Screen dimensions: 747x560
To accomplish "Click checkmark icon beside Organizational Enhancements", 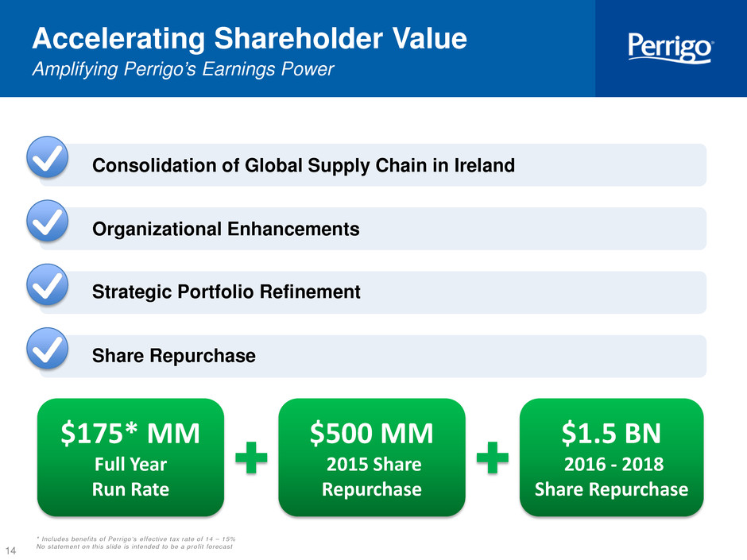I will click(47, 221).
